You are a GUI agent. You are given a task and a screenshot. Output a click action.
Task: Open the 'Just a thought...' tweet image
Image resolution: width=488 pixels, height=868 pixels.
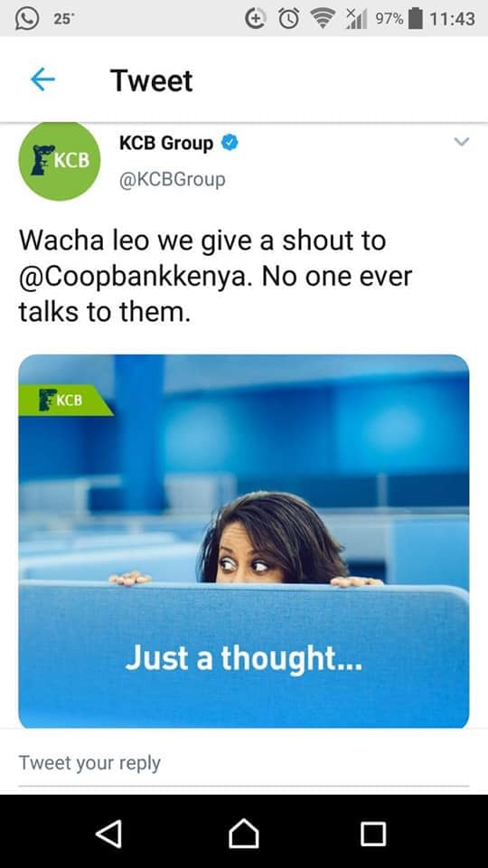[x=244, y=542]
